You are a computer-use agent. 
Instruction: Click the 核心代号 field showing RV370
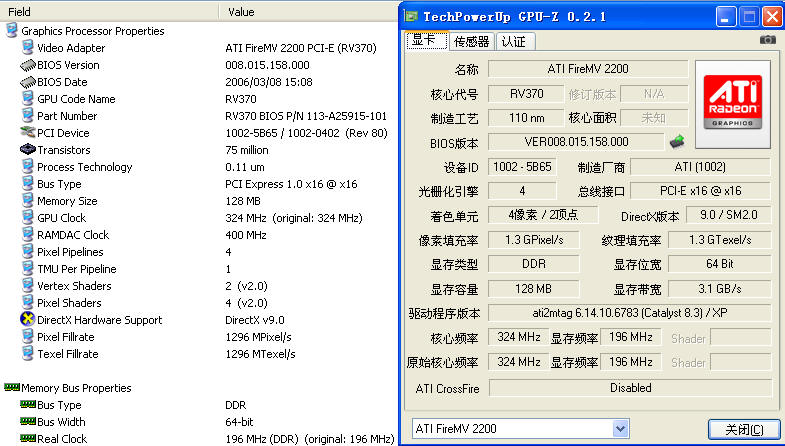coord(526,94)
